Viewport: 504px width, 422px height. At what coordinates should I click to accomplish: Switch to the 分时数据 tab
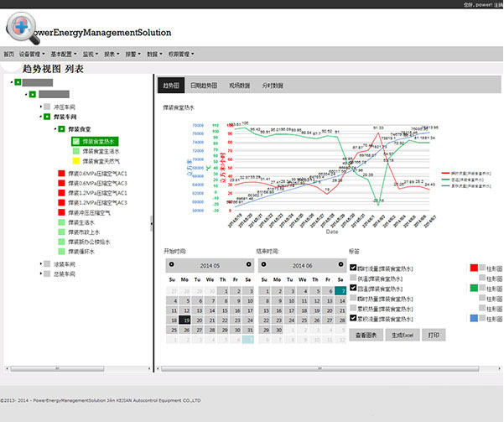pos(273,86)
